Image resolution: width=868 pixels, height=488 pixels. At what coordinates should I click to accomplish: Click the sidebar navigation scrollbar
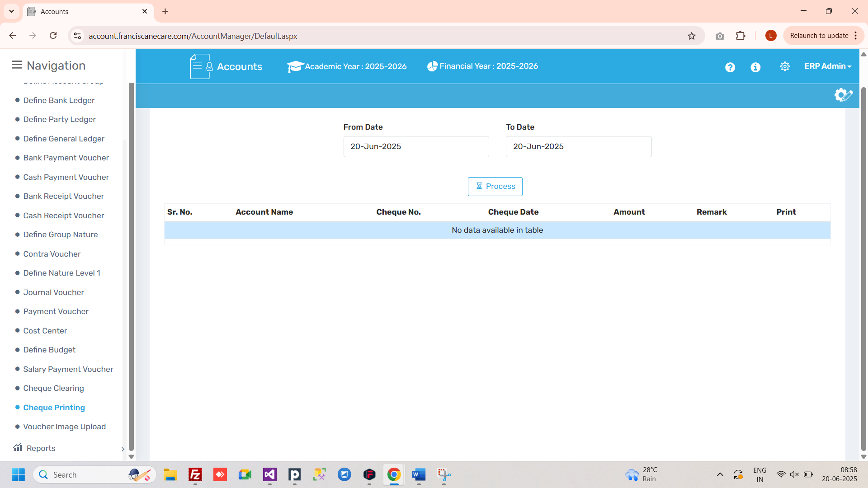click(131, 267)
